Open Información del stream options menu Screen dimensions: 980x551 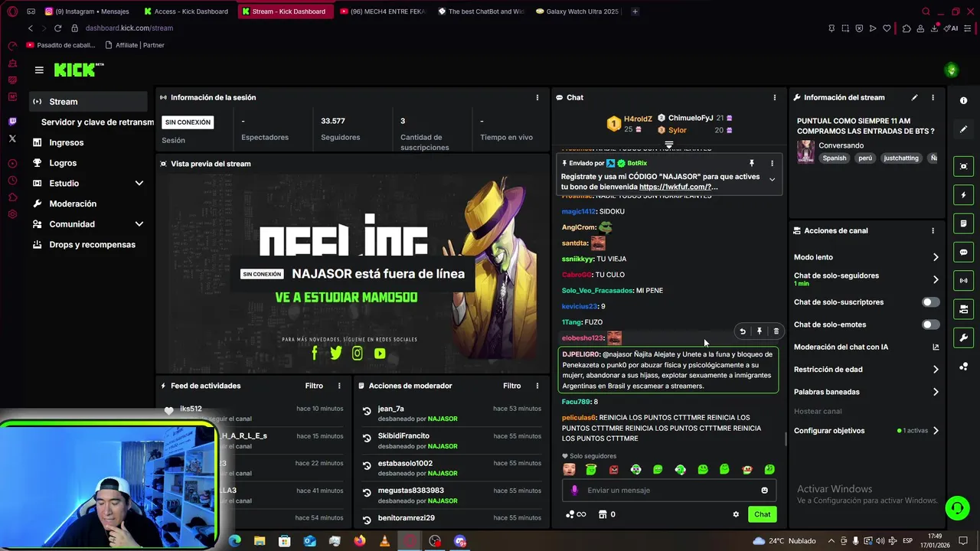(933, 97)
